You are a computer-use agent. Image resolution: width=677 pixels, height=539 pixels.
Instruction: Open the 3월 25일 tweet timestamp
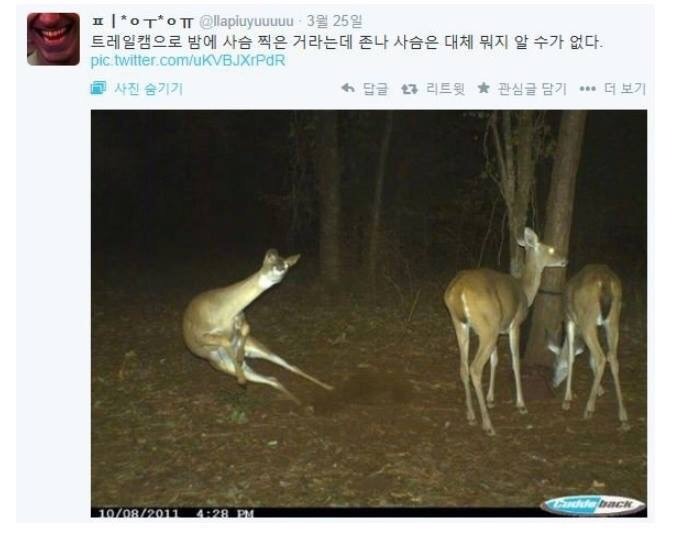tap(335, 21)
